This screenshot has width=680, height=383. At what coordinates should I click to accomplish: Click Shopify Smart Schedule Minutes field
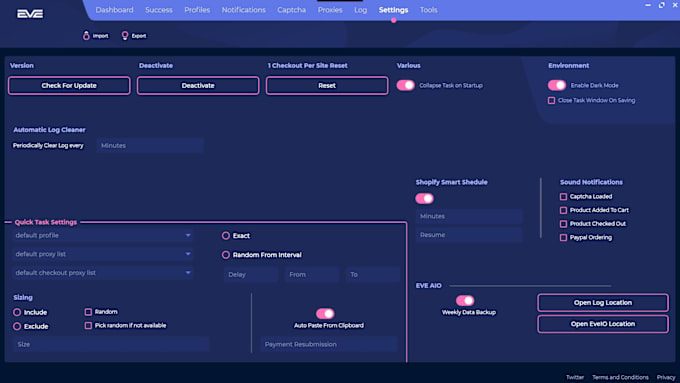coord(469,216)
